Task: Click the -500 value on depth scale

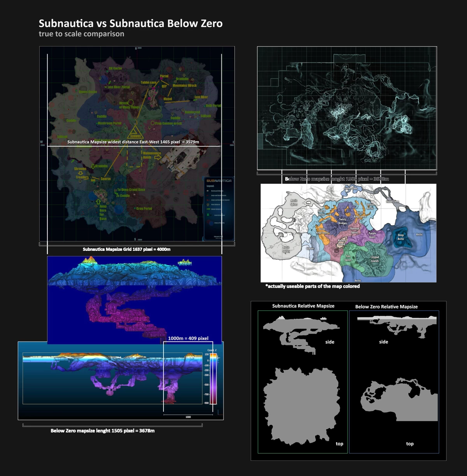Action: (206, 385)
